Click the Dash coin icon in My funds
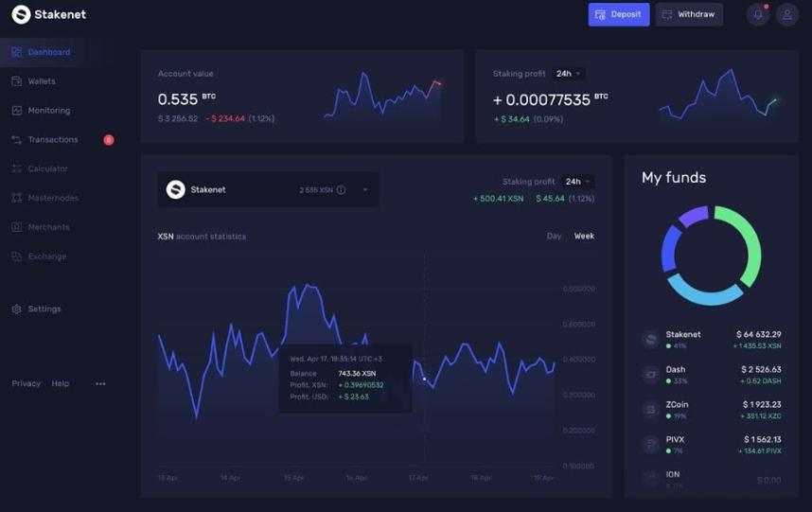 (x=650, y=374)
